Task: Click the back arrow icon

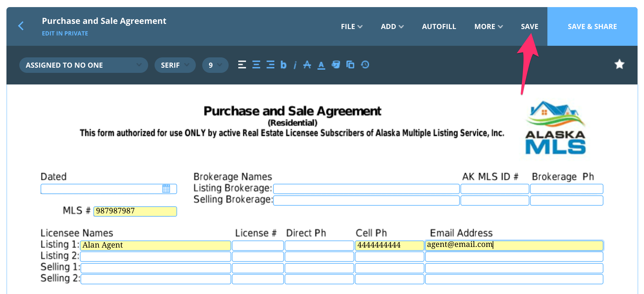Action: 21,26
